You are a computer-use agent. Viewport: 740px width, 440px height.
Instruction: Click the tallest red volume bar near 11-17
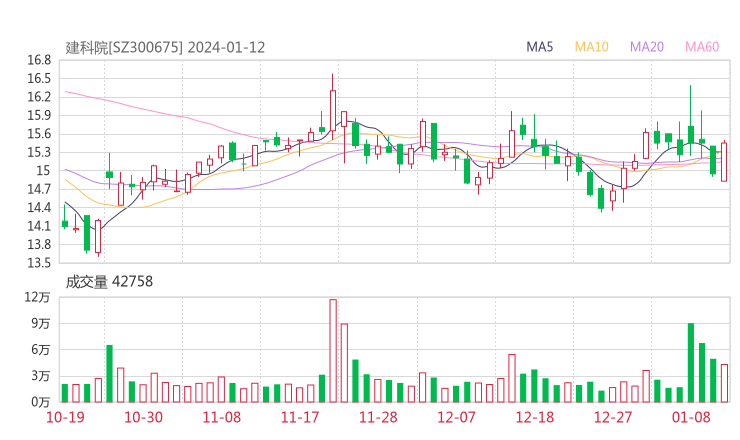pos(333,351)
